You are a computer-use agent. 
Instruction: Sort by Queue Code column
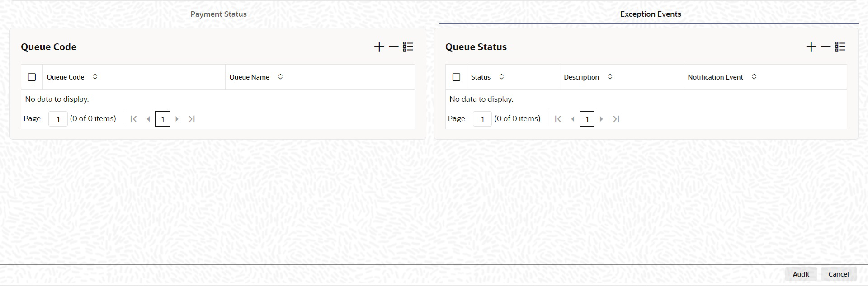click(95, 77)
